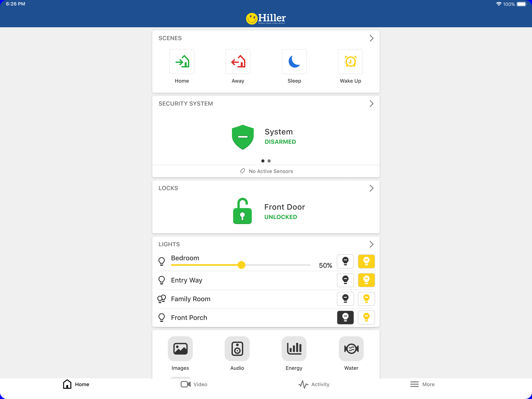Activate the Away scene icon
Image resolution: width=532 pixels, height=399 pixels.
[238, 62]
